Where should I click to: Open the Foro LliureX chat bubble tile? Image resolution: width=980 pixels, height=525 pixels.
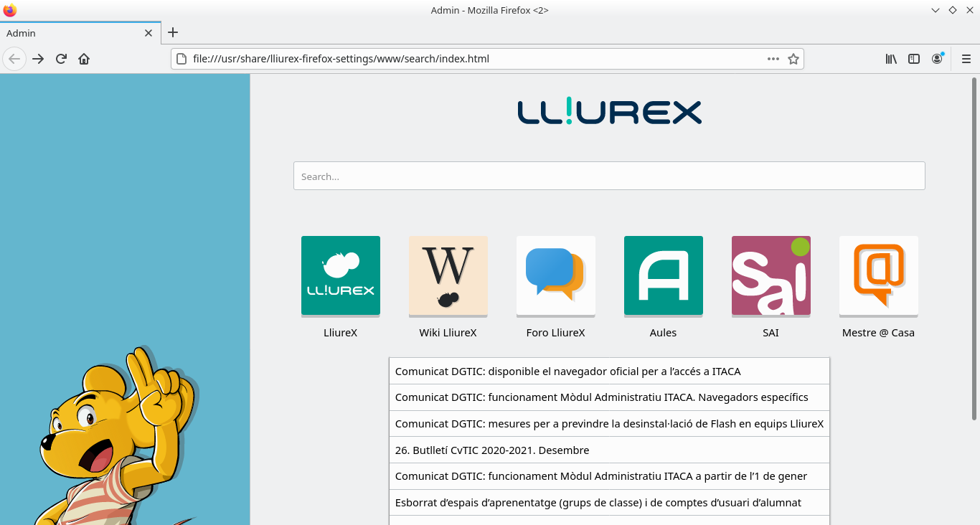click(556, 275)
